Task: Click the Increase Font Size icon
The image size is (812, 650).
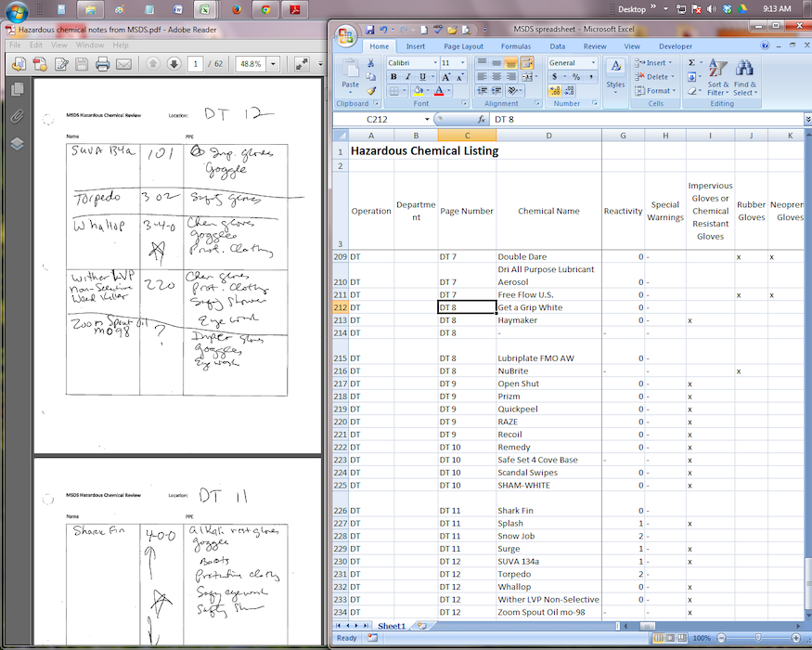Action: (445, 77)
